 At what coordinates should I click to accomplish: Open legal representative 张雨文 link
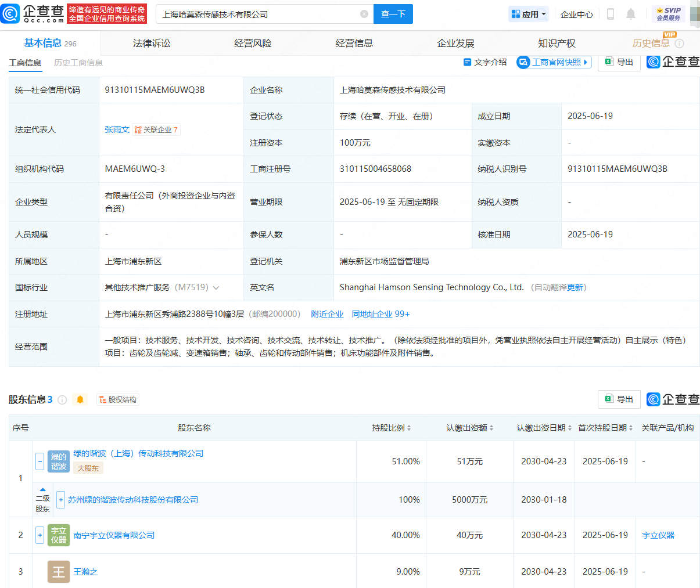(x=117, y=129)
